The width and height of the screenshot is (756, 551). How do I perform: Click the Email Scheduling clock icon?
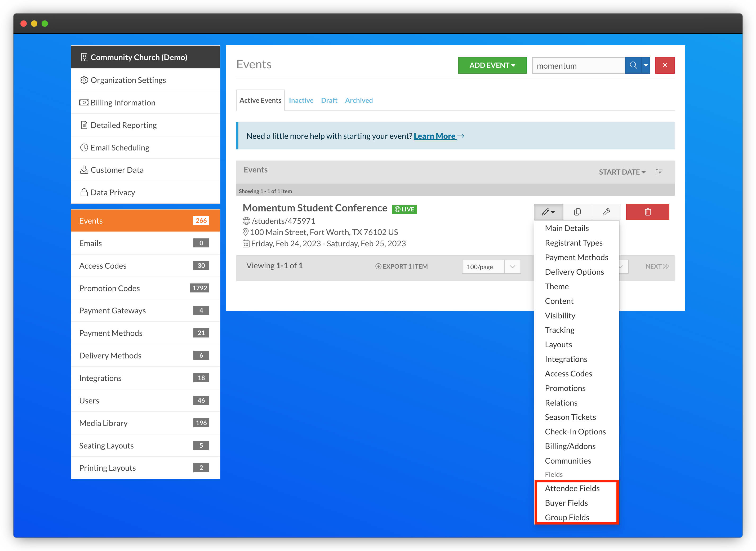(x=84, y=148)
